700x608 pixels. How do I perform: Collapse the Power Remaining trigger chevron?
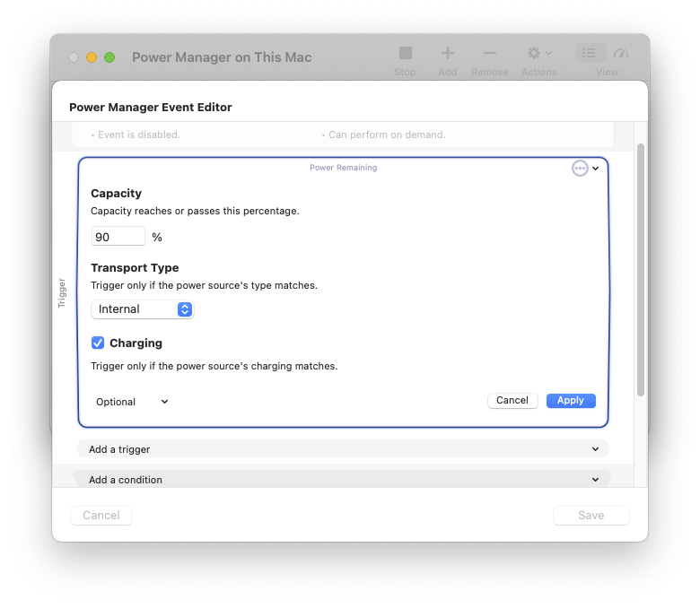click(596, 169)
